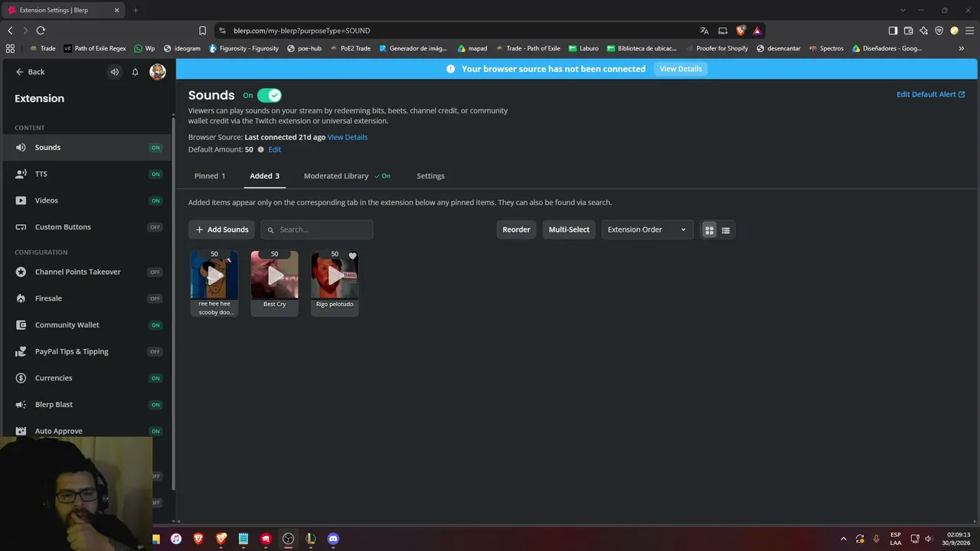Open the TTS section in sidebar

tap(87, 174)
